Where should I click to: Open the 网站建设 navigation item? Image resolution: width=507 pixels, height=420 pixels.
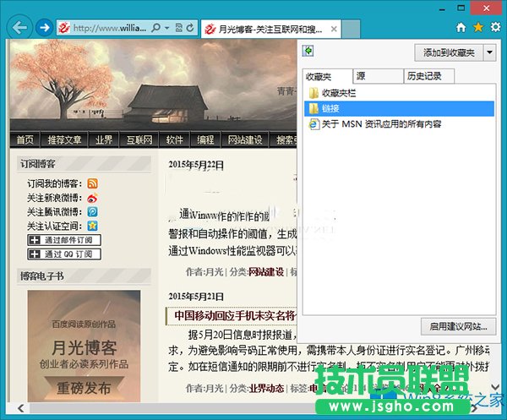coord(245,139)
